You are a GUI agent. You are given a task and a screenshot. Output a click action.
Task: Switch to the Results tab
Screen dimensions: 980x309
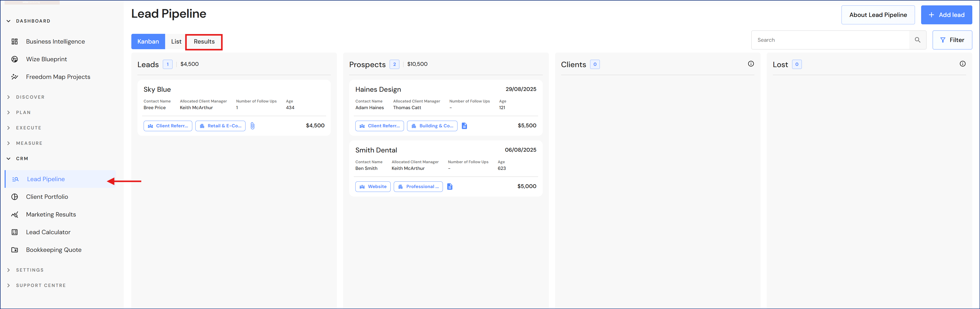[x=204, y=42]
